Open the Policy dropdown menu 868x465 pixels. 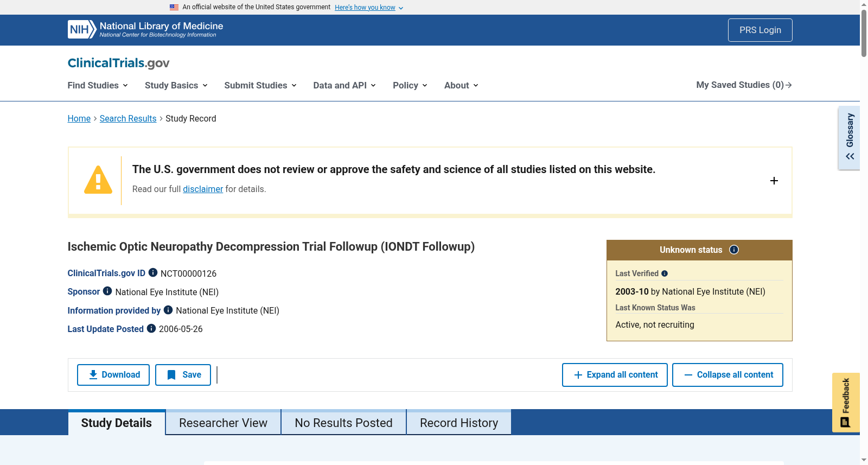coord(410,85)
